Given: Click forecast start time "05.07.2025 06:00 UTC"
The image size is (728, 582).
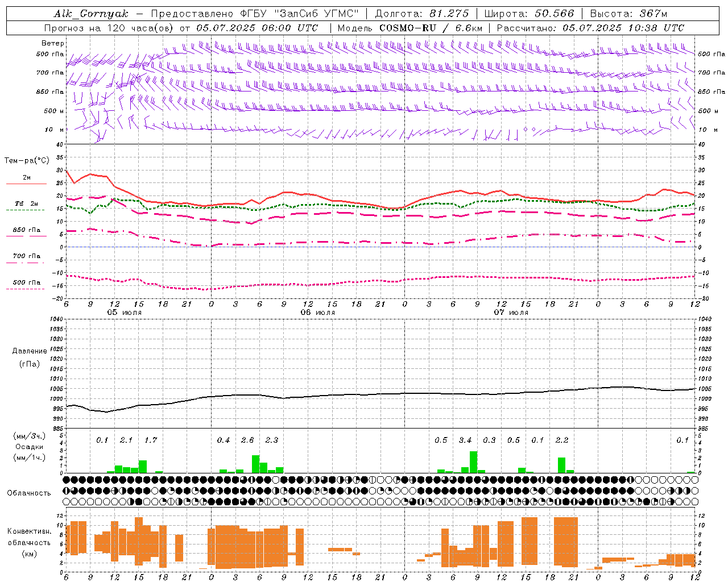Looking at the screenshot, I should click(257, 28).
